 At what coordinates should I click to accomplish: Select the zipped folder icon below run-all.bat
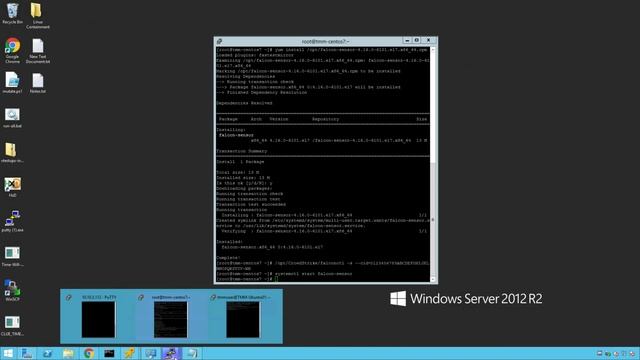[12, 152]
